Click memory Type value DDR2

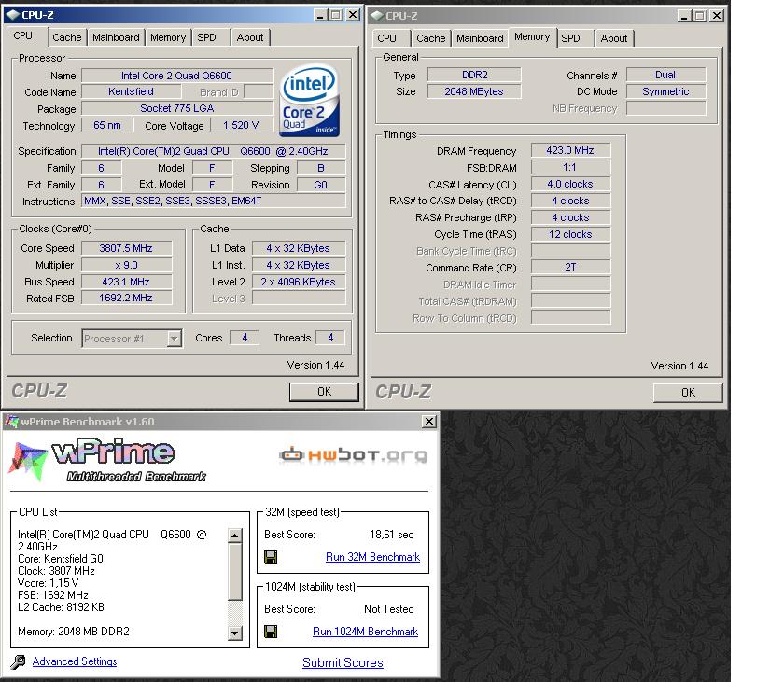[474, 75]
